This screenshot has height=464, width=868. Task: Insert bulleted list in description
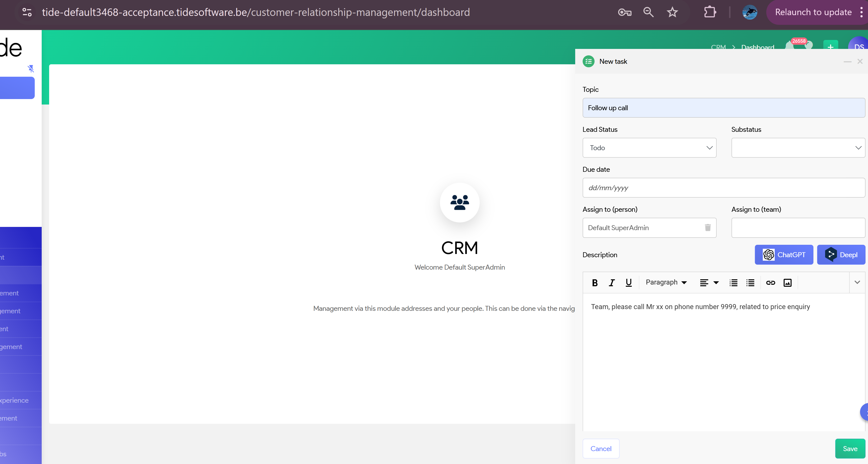point(750,283)
